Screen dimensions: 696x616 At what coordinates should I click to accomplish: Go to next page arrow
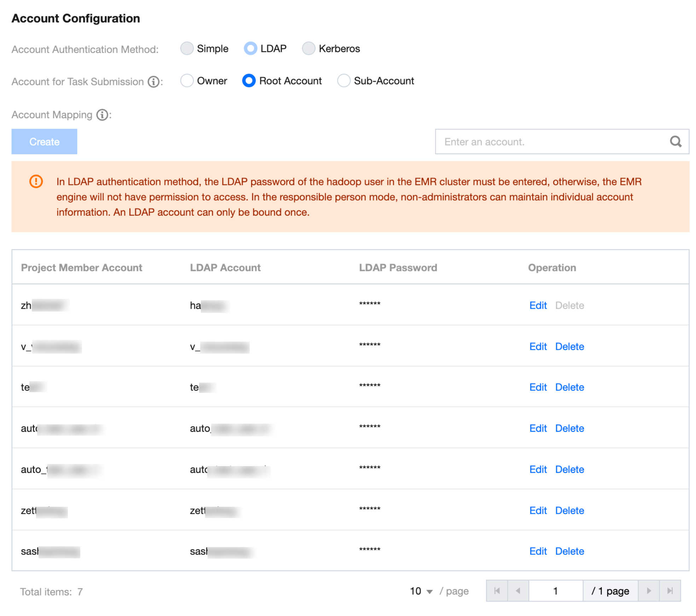click(648, 591)
